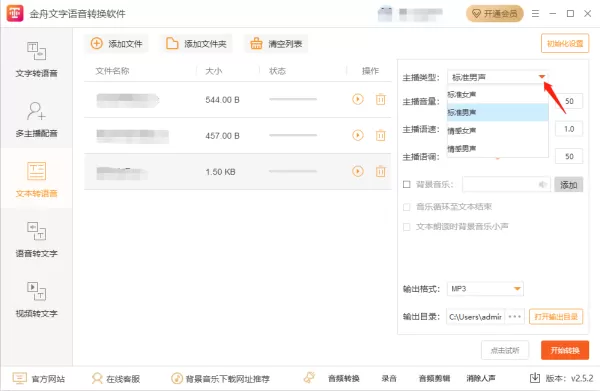Toggle 文本朗读时背景音乐小声 checkbox
This screenshot has width=600, height=391.
[x=407, y=227]
